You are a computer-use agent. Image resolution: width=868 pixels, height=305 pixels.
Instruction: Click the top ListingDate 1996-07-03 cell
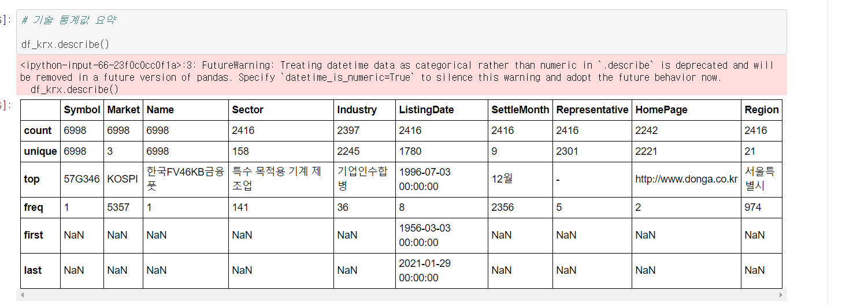pos(442,179)
